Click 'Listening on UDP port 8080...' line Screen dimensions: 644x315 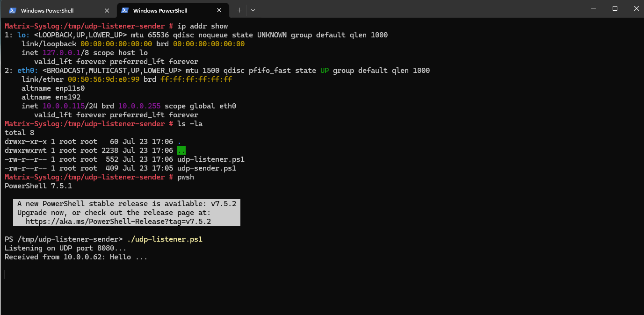point(65,248)
